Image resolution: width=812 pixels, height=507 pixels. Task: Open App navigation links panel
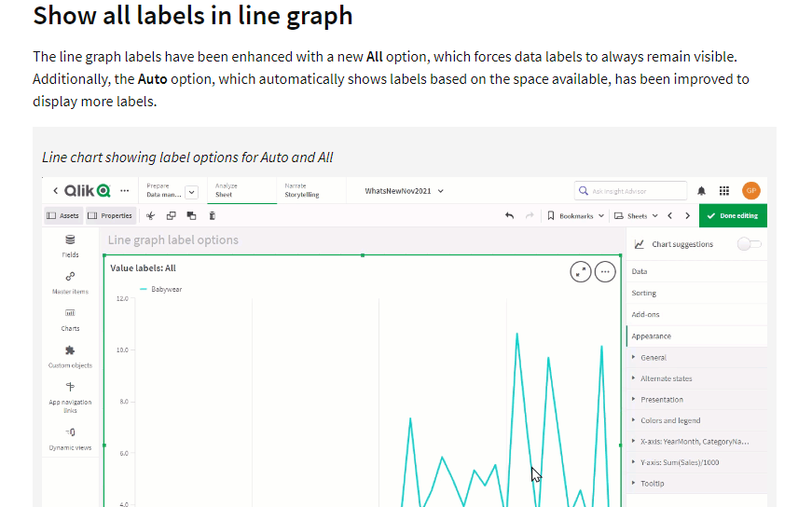[x=70, y=398]
